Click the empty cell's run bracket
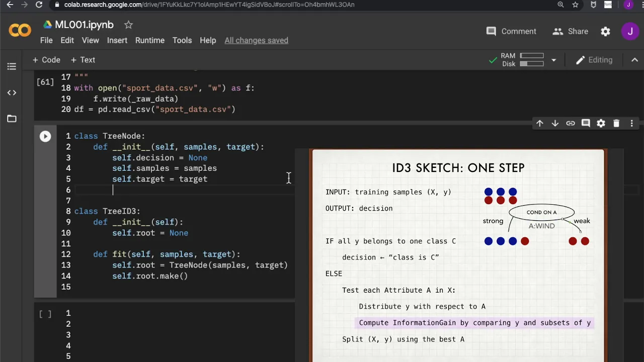 (x=45, y=314)
